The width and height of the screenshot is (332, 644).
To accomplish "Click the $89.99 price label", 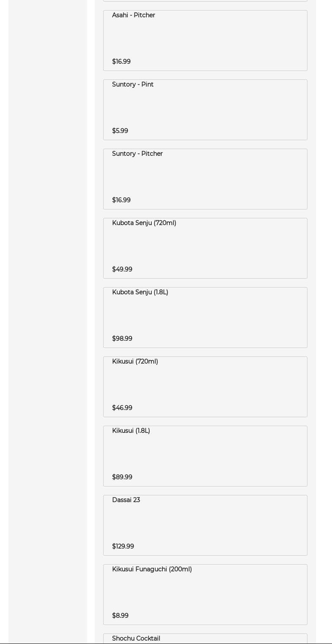I will click(122, 477).
